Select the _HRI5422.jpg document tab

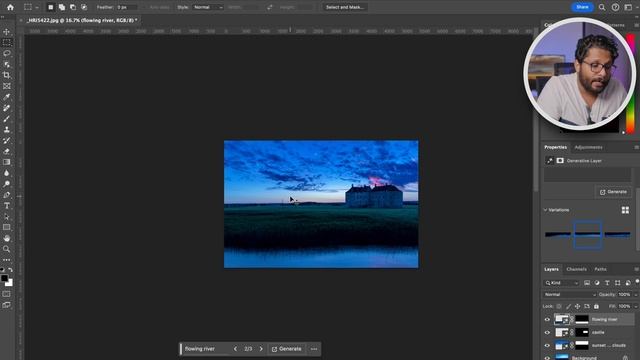(x=82, y=20)
